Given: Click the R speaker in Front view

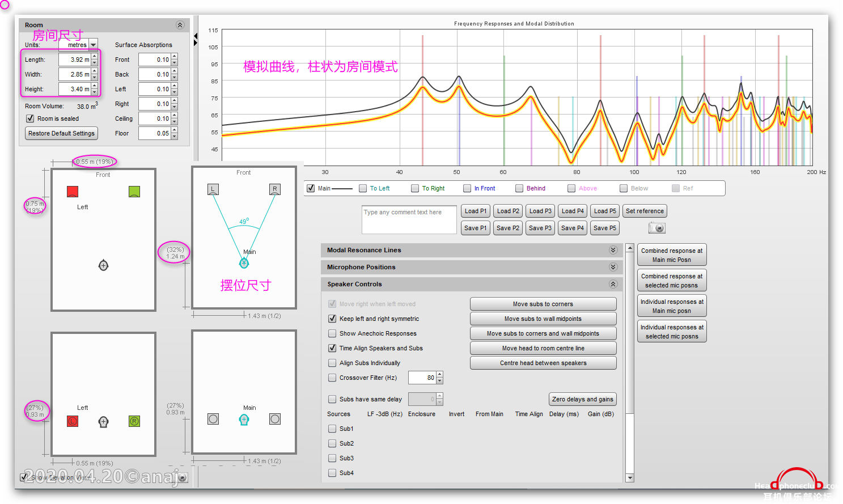Looking at the screenshot, I should 275,189.
